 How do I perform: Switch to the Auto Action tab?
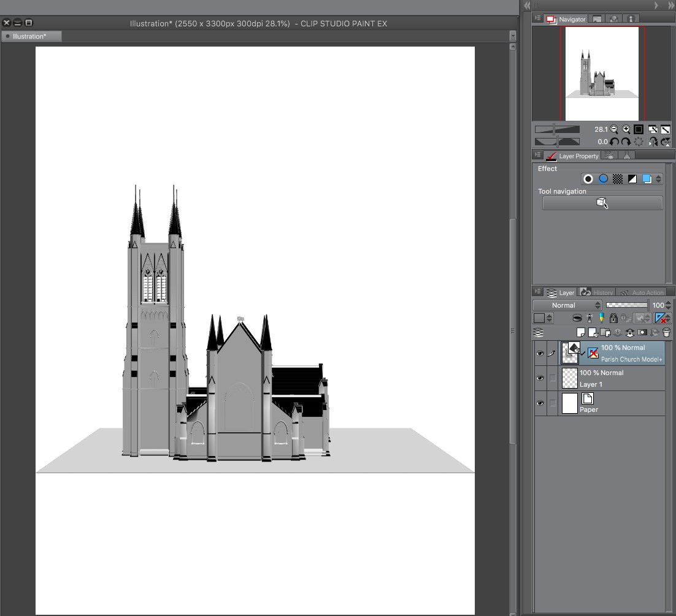pos(642,292)
